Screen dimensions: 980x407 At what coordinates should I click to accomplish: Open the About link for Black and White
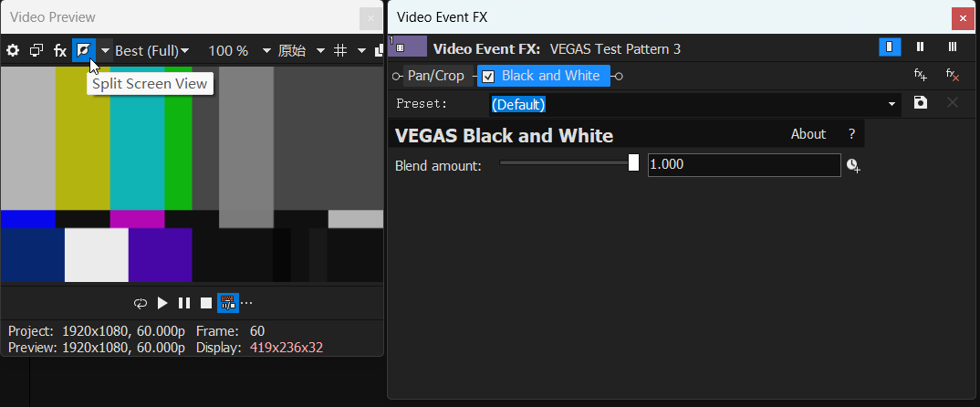tap(808, 134)
